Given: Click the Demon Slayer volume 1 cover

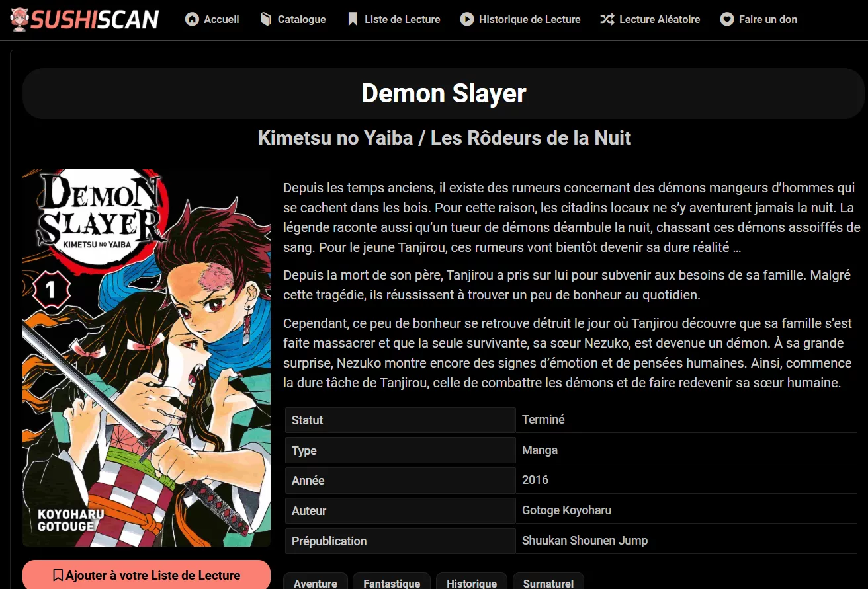Looking at the screenshot, I should click(146, 358).
